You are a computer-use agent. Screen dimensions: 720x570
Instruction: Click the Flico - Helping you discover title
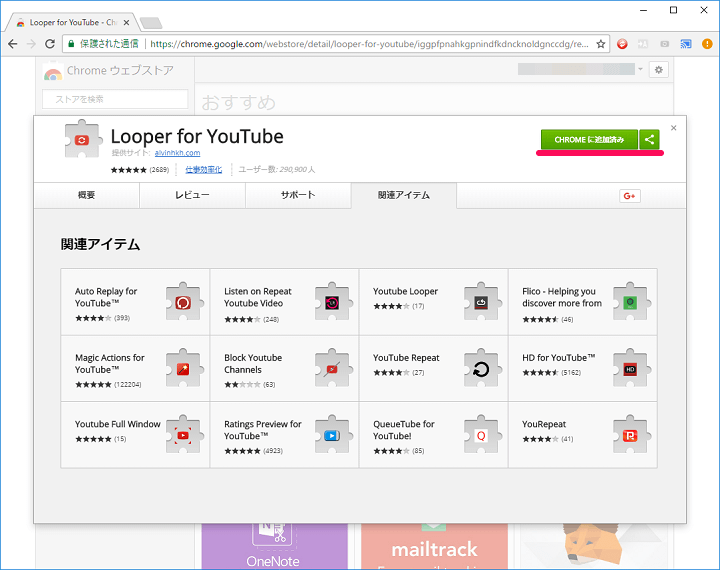click(562, 297)
